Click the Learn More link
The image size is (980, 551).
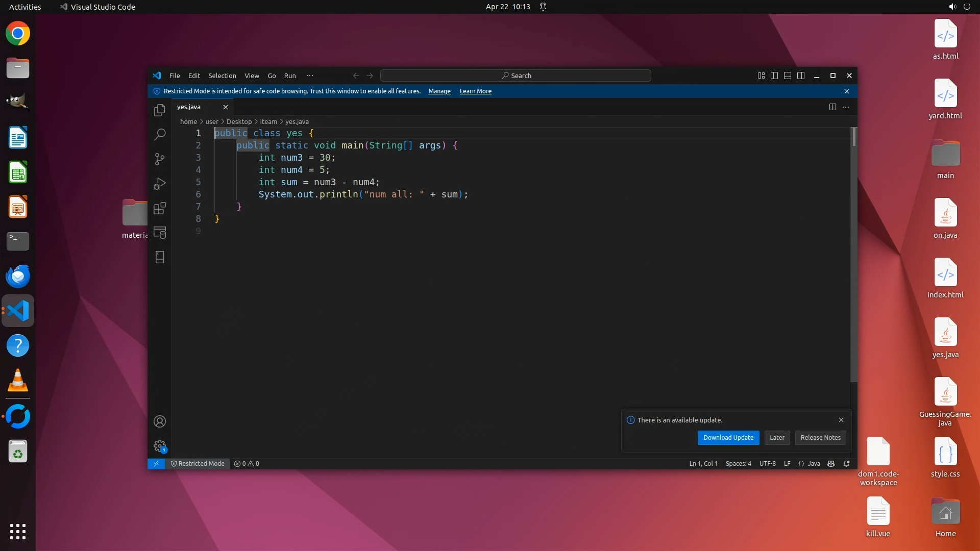tap(475, 91)
